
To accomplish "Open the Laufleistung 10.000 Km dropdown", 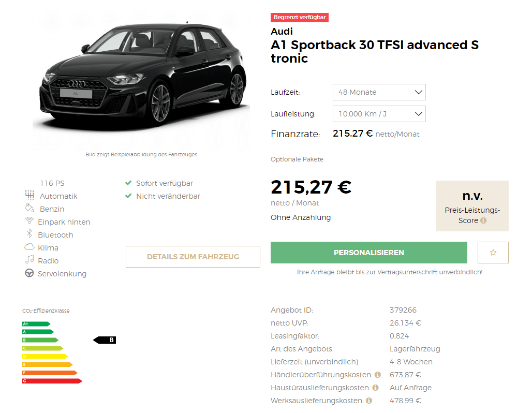I will (379, 114).
